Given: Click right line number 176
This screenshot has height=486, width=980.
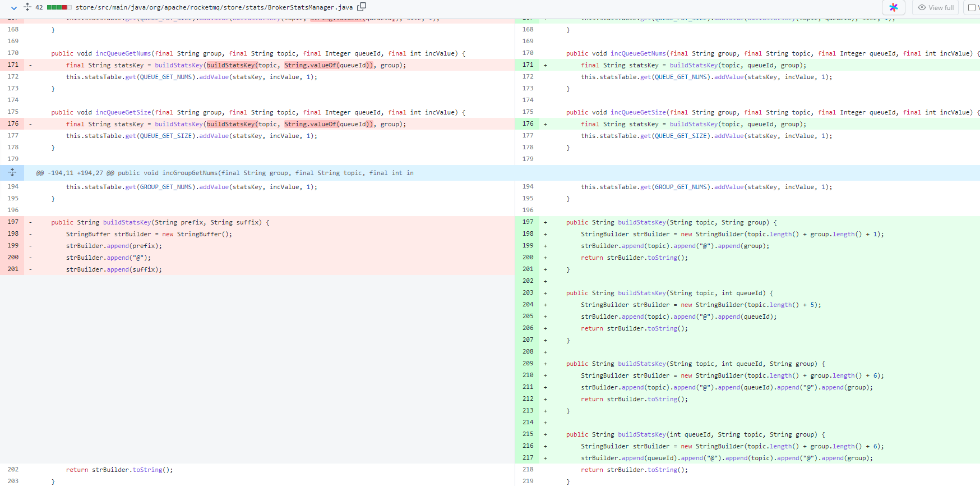Looking at the screenshot, I should (528, 124).
